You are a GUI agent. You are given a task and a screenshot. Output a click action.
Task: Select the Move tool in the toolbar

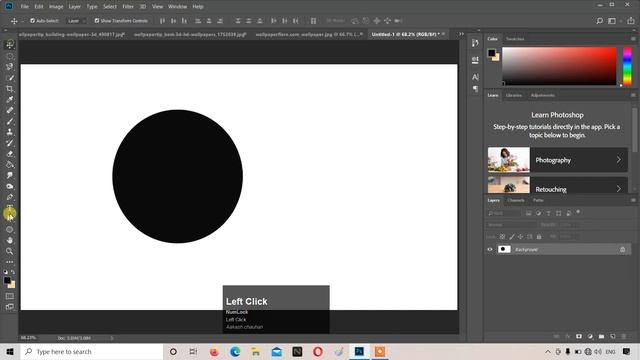click(x=10, y=44)
